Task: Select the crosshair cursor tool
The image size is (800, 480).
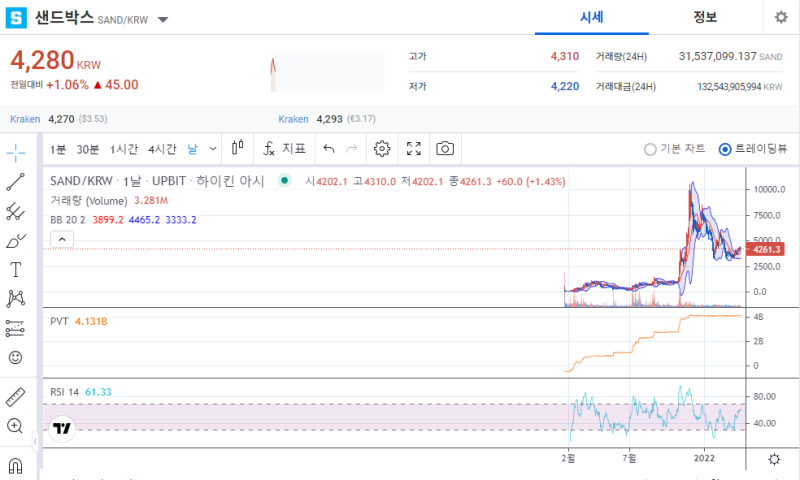Action: [x=16, y=153]
